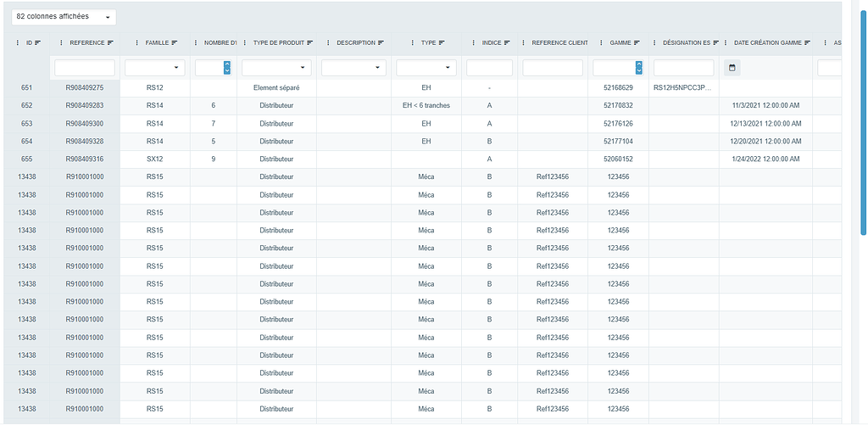868x425 pixels.
Task: Click gamme value 52168629
Action: (x=618, y=87)
